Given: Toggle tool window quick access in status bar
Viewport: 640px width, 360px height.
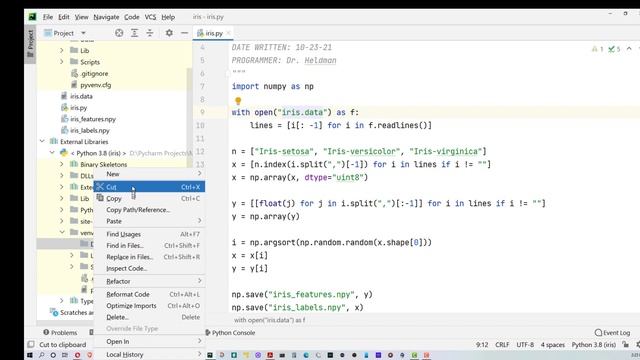Looking at the screenshot, I should click(x=31, y=344).
